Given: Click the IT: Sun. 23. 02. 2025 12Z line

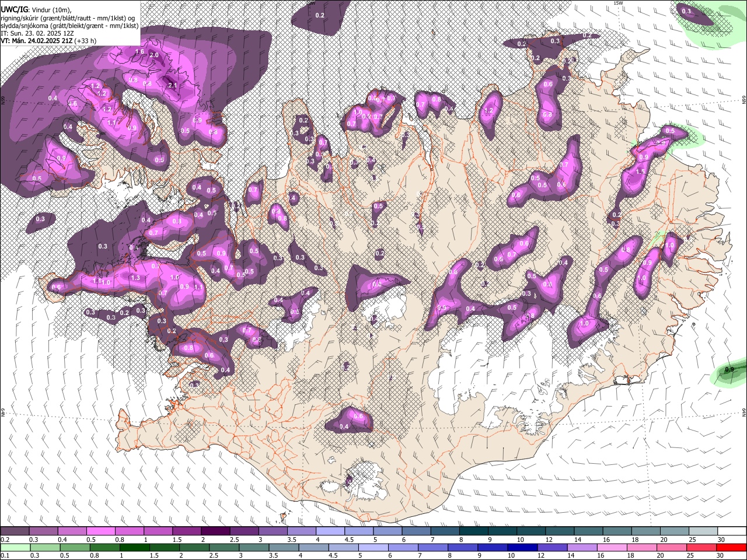Looking at the screenshot, I should click(x=37, y=33).
